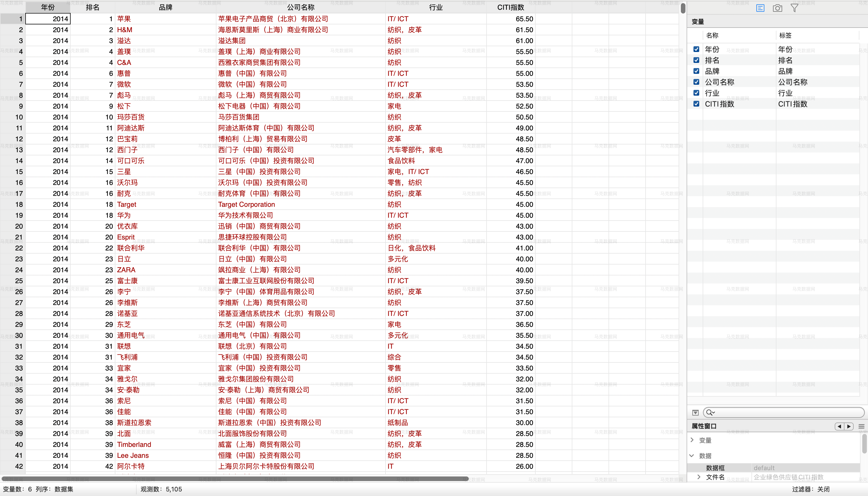Click the 过滤器: 关闭 status text
Image resolution: width=868 pixels, height=496 pixels.
(x=811, y=489)
